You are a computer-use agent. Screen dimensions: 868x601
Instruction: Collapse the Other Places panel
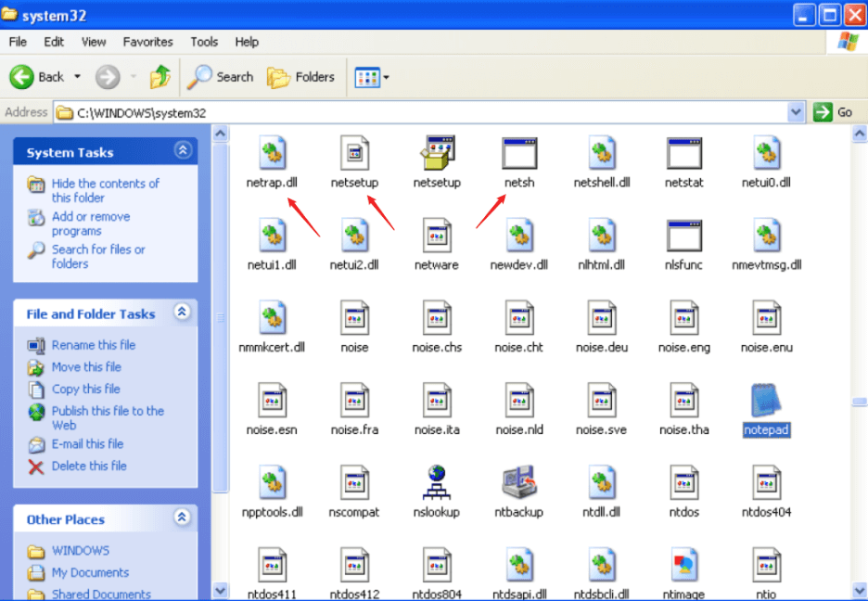tap(182, 518)
